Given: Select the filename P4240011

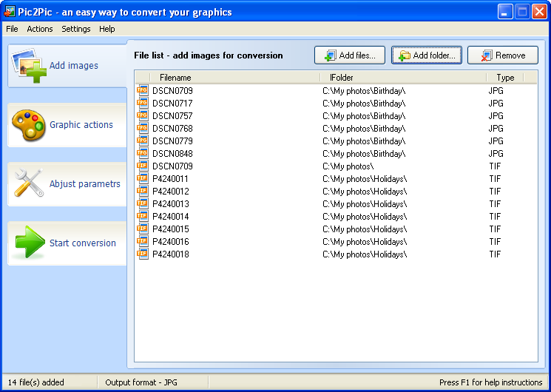Looking at the screenshot, I should 170,178.
